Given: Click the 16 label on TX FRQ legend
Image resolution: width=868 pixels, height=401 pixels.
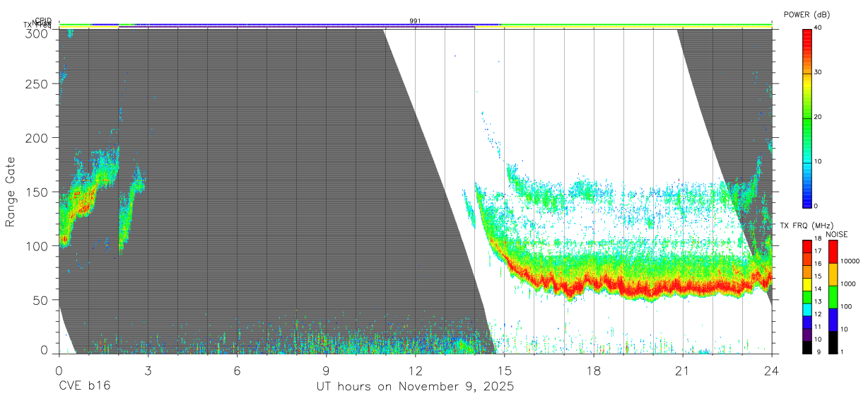Looking at the screenshot, I should tap(818, 264).
